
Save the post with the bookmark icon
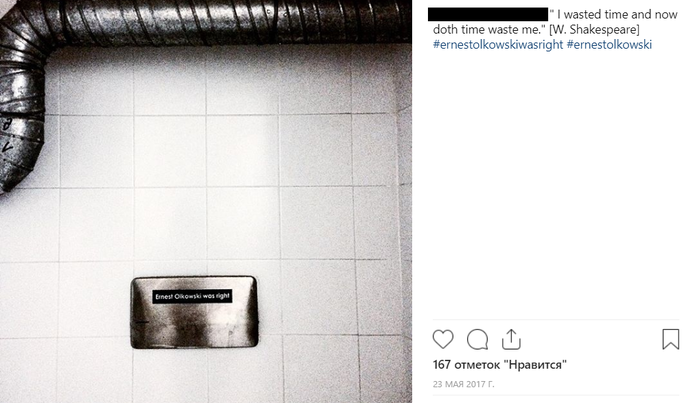(671, 339)
